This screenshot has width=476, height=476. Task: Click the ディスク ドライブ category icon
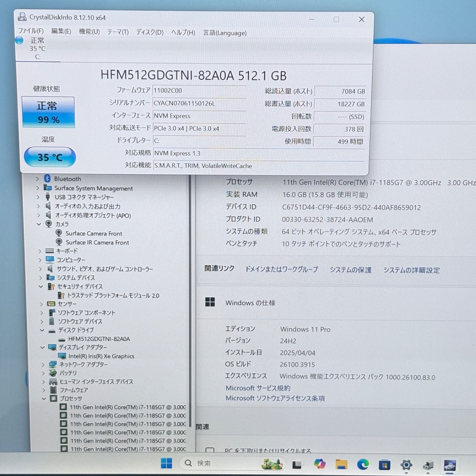pos(52,331)
